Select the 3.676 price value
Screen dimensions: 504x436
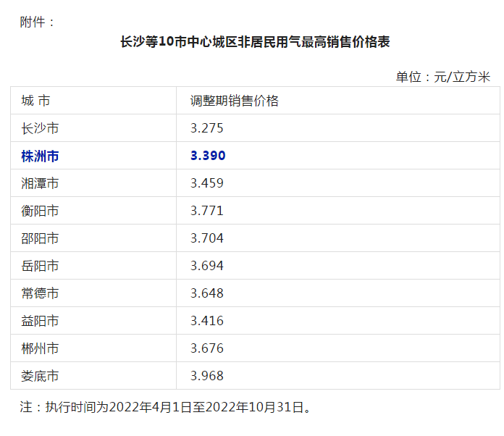point(207,348)
